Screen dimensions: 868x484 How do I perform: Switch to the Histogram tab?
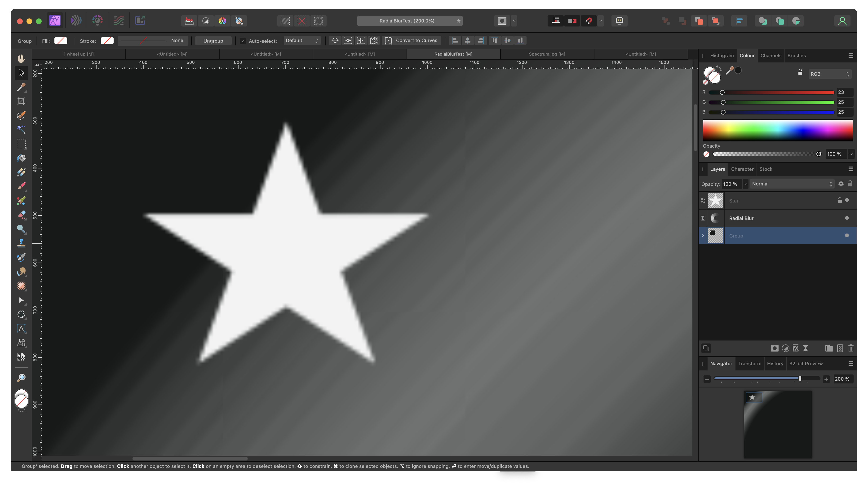[x=722, y=56]
